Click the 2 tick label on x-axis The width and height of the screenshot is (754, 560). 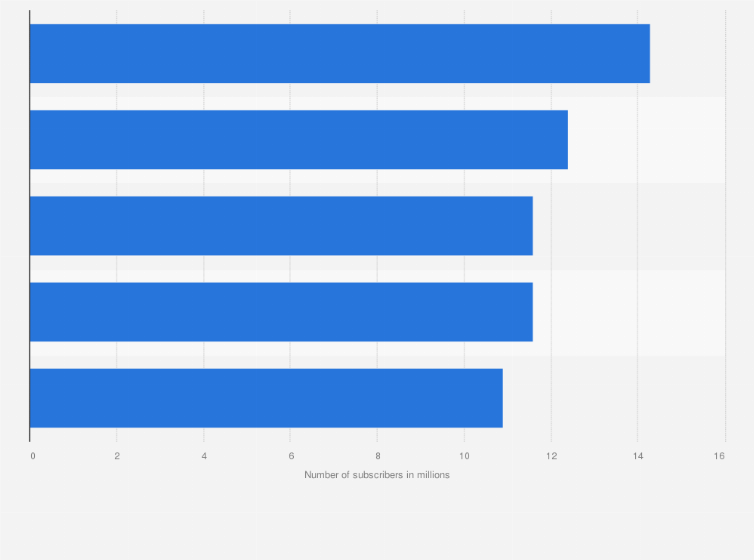(x=117, y=456)
